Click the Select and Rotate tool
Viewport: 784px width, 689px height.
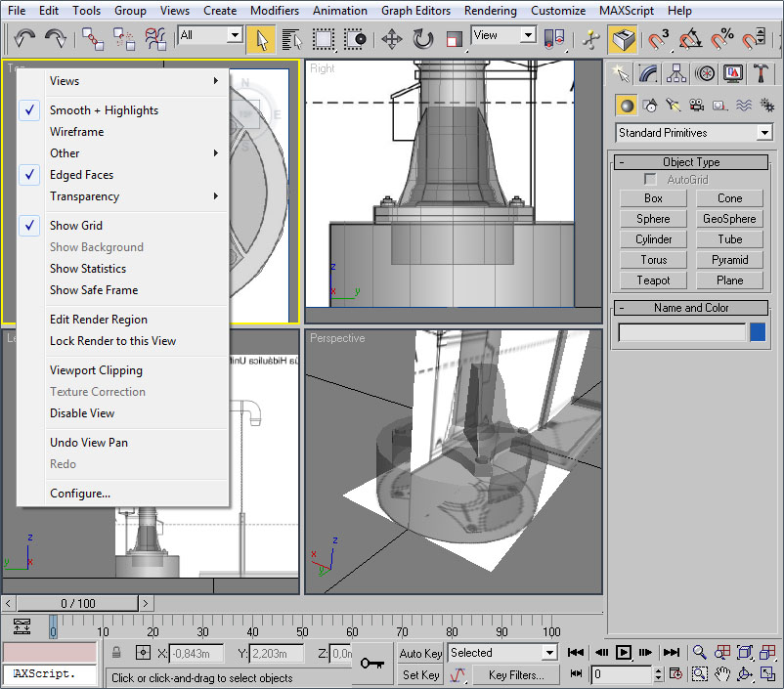423,40
